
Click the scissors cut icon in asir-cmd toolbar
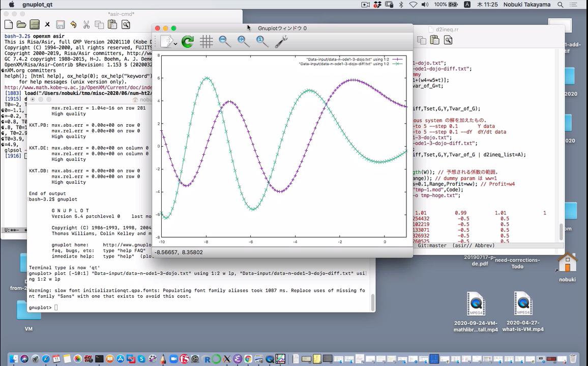[86, 25]
